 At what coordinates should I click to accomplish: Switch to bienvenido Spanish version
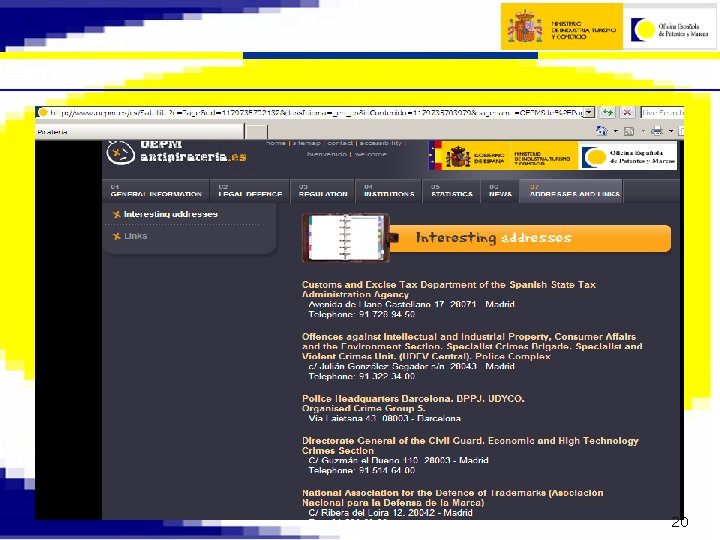click(x=327, y=154)
